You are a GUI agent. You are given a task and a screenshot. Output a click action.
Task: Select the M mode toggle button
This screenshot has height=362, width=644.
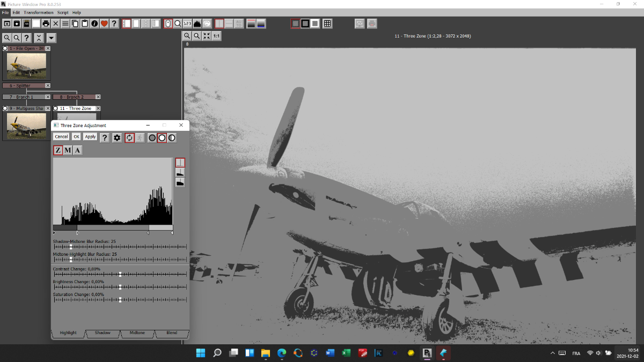click(x=68, y=150)
